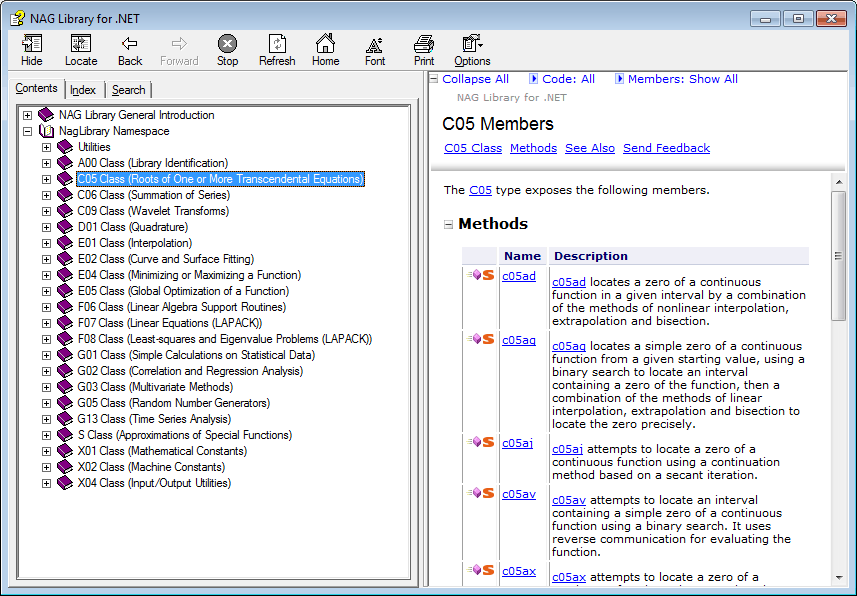Select A00 Class (Library Identification) in tree
Viewport: 857px width, 596px height.
pos(152,163)
